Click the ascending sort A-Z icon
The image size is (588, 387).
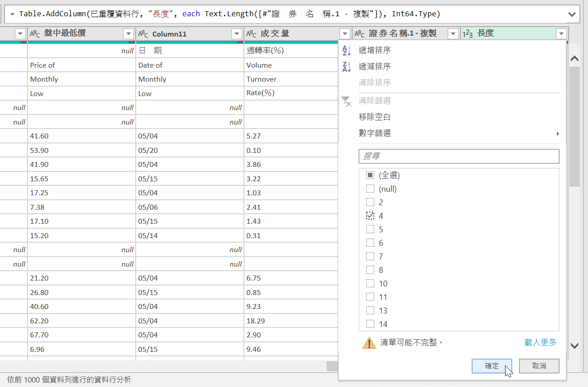pos(346,51)
